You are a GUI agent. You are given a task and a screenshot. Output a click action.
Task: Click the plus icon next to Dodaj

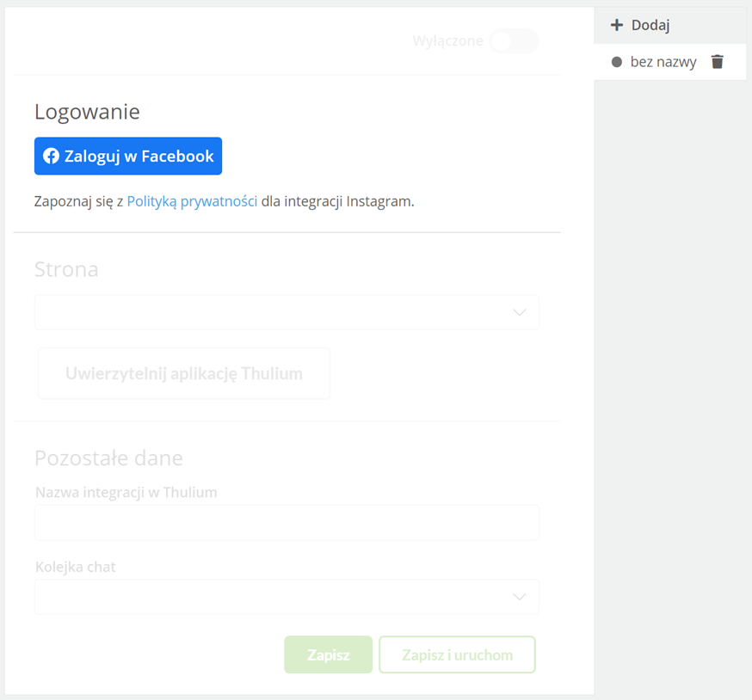tap(617, 25)
